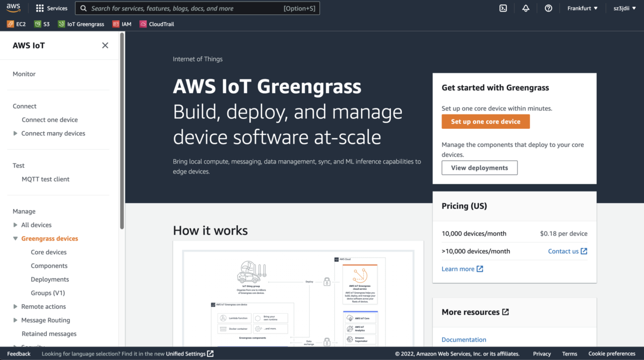
Task: Open EC2 from the favorites bar
Action: coord(16,24)
